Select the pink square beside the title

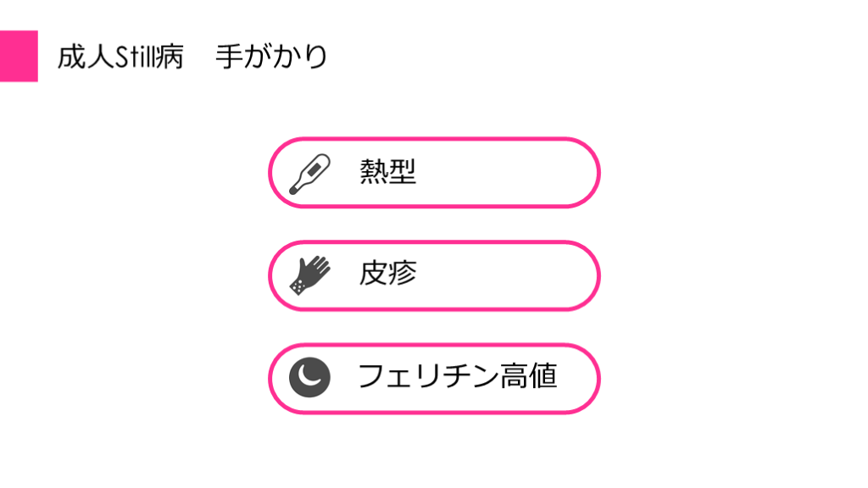(19, 56)
